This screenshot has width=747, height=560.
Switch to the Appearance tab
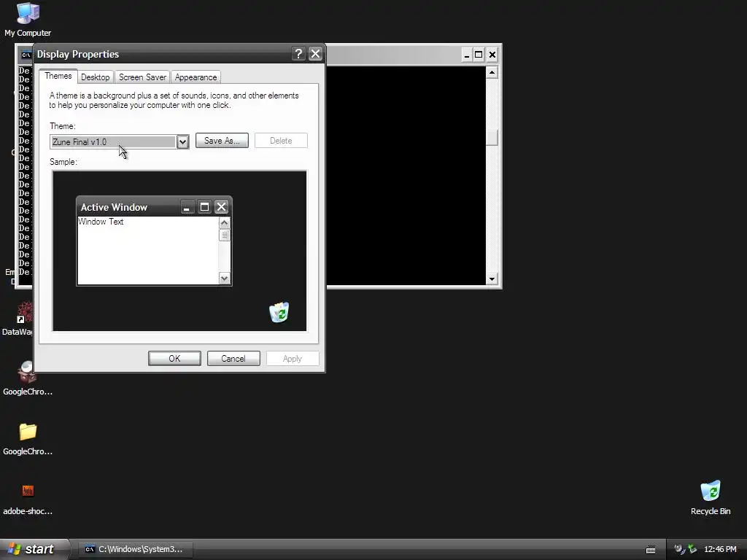(196, 77)
